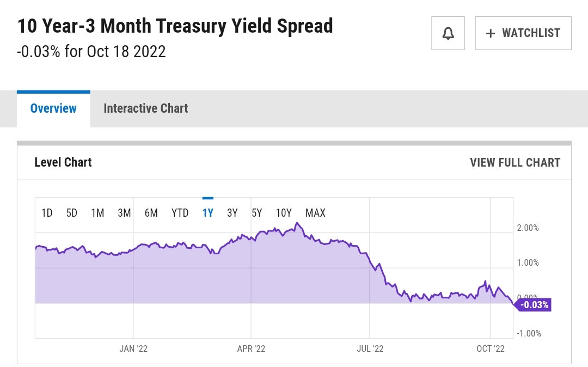588x367 pixels.
Task: Click the chart line peak near May
Action: [x=297, y=223]
